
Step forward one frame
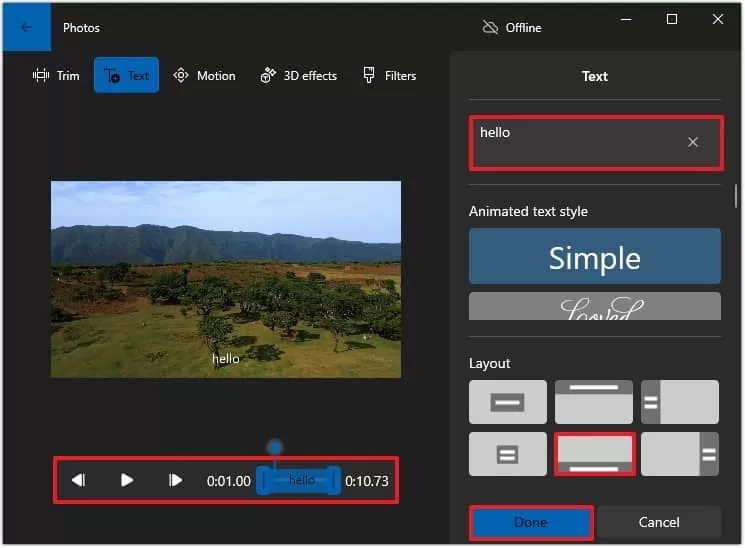pos(175,481)
